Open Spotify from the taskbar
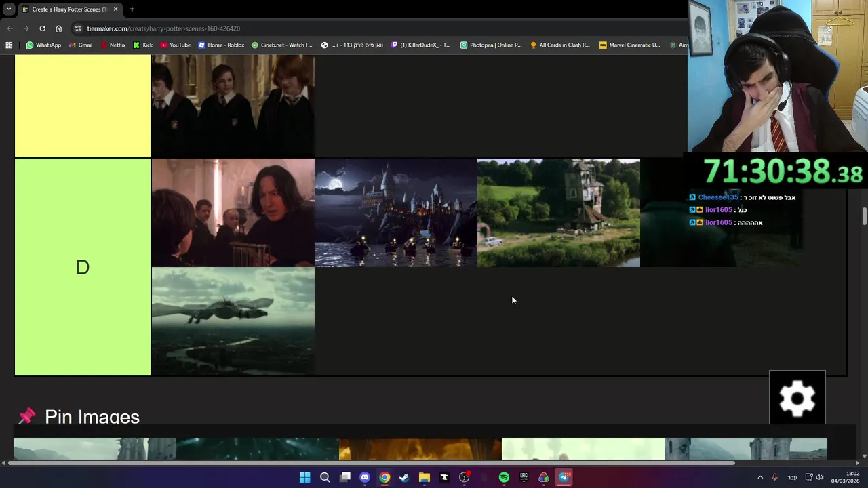Image resolution: width=868 pixels, height=488 pixels. click(504, 477)
